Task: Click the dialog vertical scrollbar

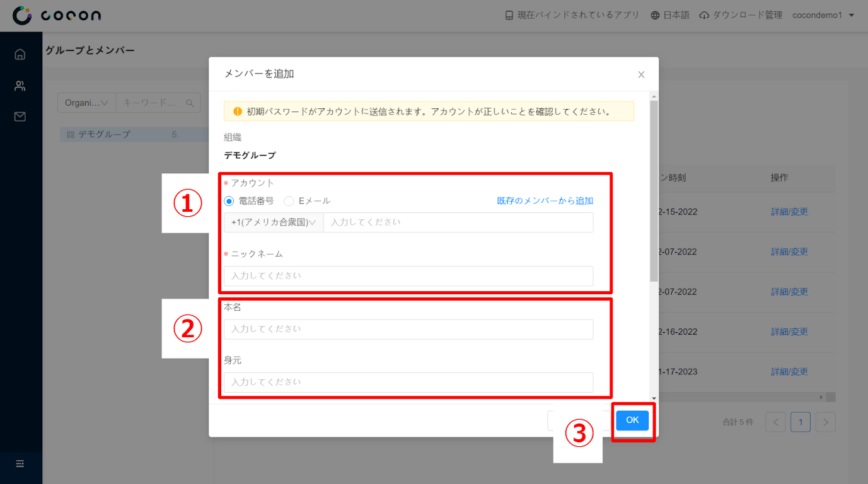Action: [654, 190]
